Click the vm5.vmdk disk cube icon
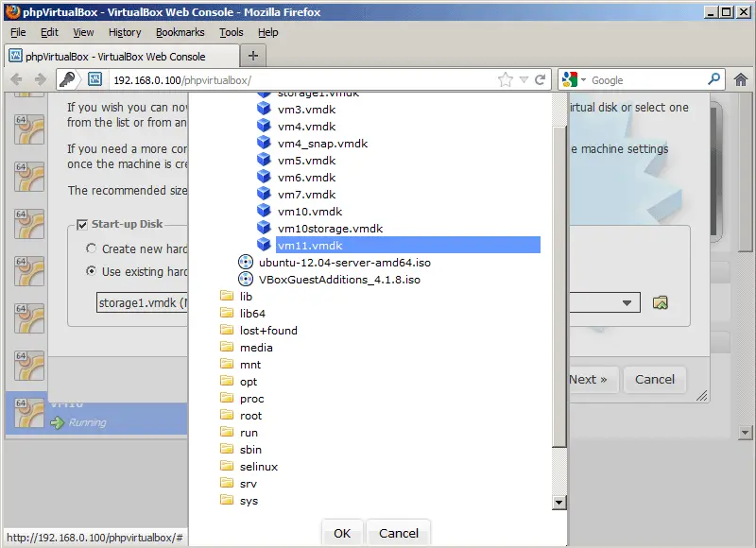Screen dimensions: 756x548 point(264,160)
